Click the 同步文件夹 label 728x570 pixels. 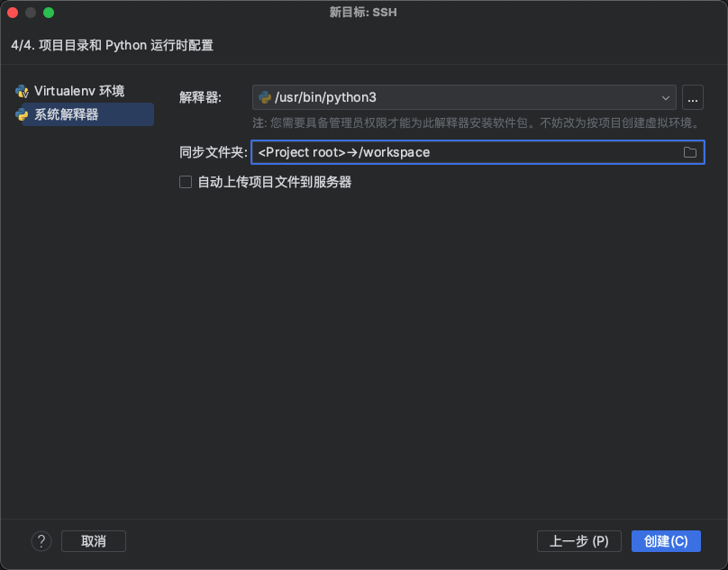[x=214, y=152]
